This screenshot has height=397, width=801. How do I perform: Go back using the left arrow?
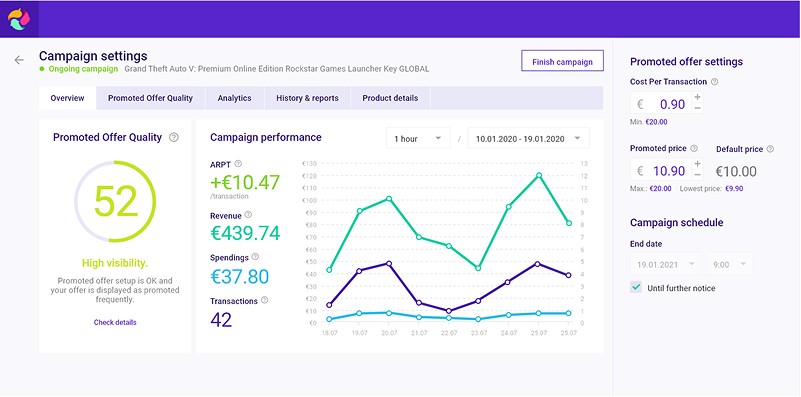pos(19,60)
